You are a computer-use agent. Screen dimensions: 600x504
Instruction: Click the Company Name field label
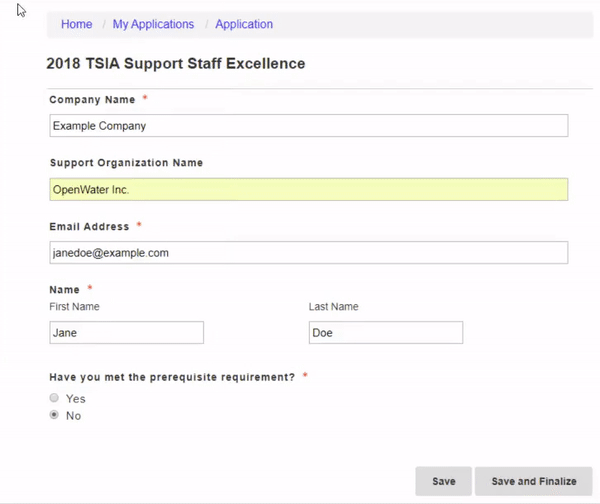point(92,99)
